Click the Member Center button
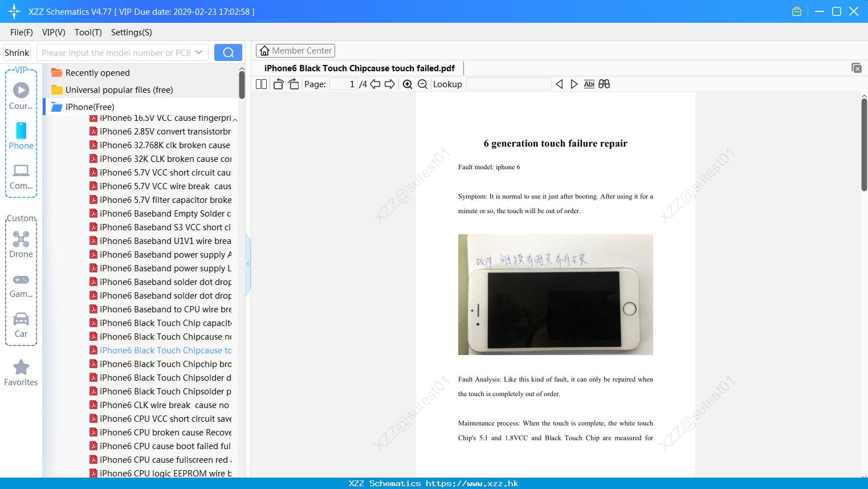868x489 pixels. [x=295, y=51]
